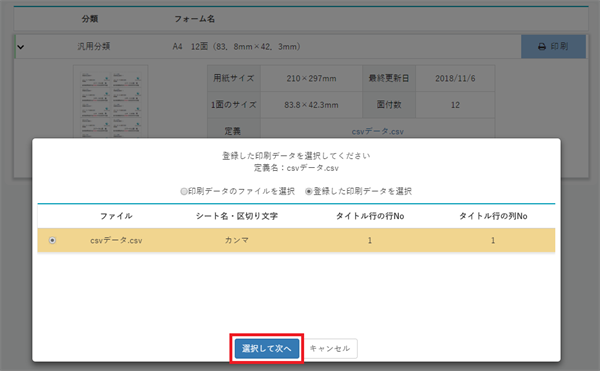Viewport: 600px width, 371px height.
Task: Click the 210×297mm paper size value
Action: click(311, 78)
